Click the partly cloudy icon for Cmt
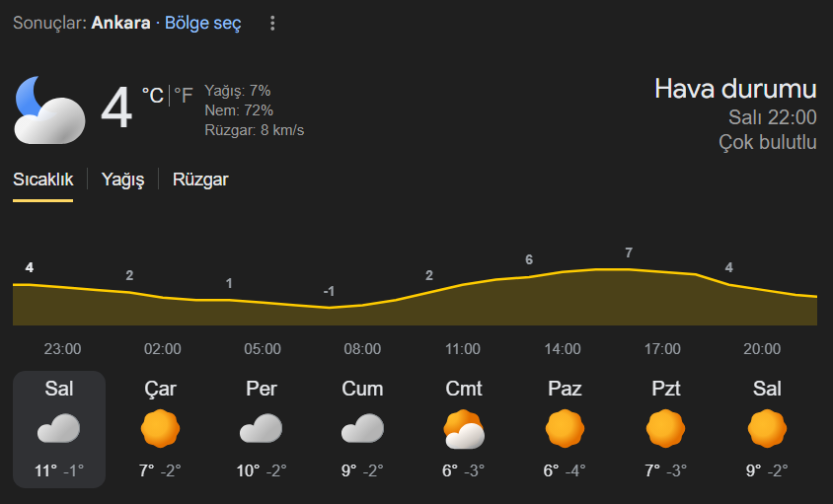833x504 pixels. 464,430
